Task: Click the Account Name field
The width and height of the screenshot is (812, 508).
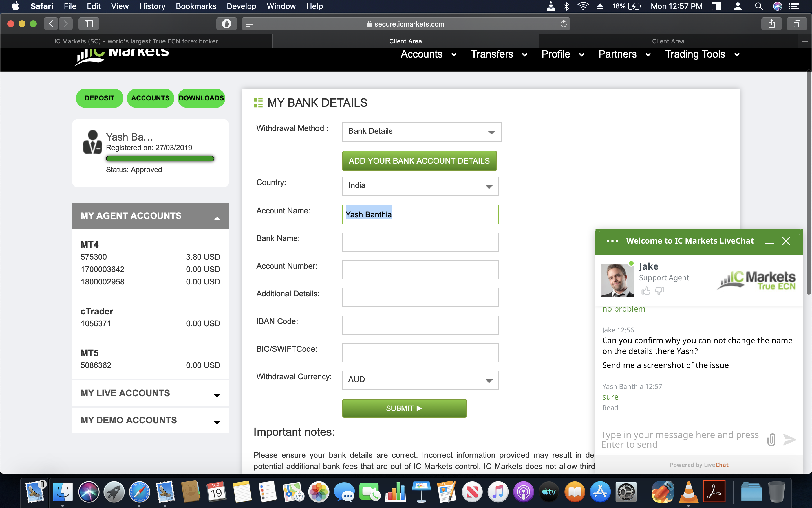Action: coord(420,214)
